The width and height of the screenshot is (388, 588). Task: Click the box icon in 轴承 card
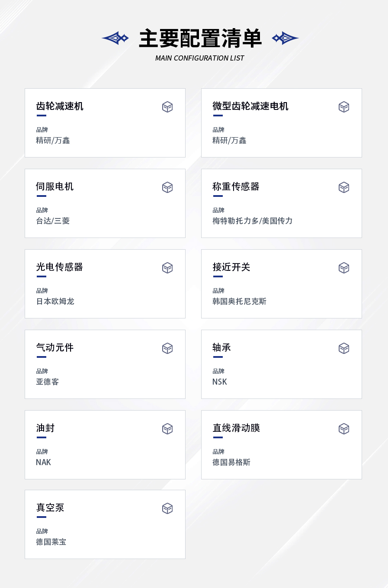tap(344, 348)
